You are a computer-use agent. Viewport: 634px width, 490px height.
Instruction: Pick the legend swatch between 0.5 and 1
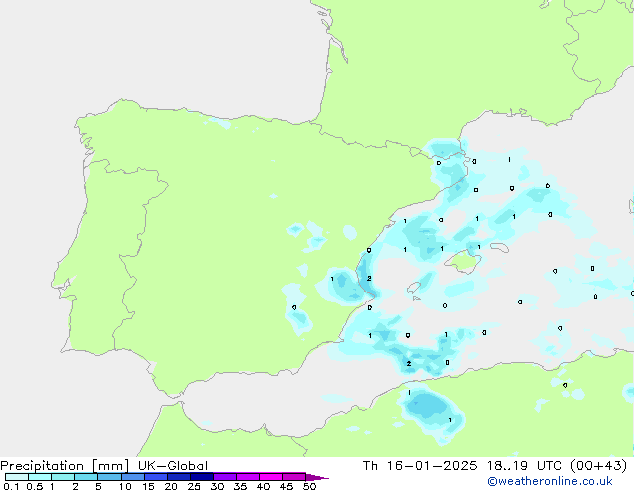[40, 477]
